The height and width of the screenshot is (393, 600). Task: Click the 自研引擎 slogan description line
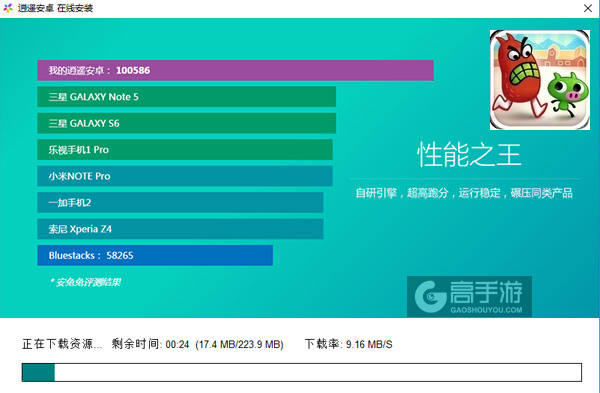(x=464, y=193)
